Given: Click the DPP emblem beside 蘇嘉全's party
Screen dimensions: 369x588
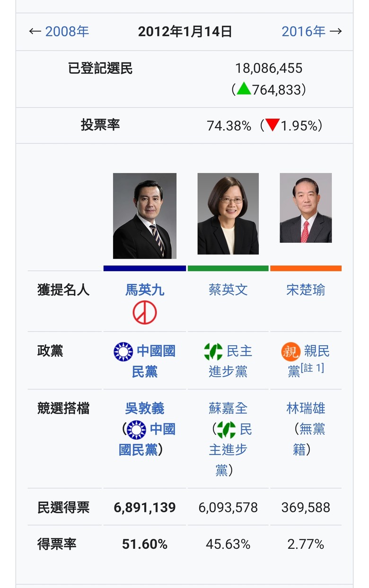Looking at the screenshot, I should [x=226, y=430].
